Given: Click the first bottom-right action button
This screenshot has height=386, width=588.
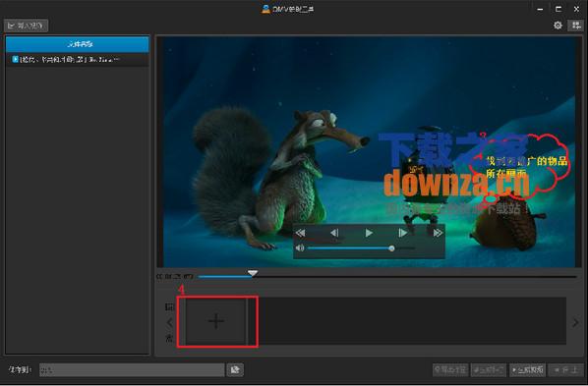Looking at the screenshot, I should pyautogui.click(x=450, y=370).
